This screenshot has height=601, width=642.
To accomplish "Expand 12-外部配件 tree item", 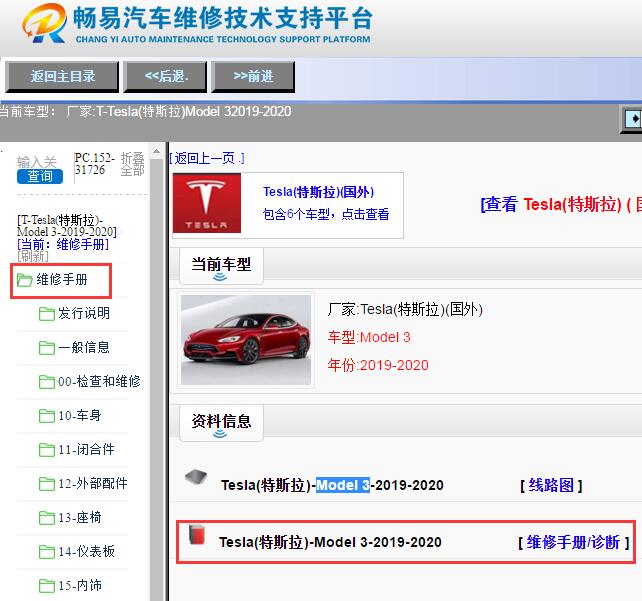I will (93, 484).
